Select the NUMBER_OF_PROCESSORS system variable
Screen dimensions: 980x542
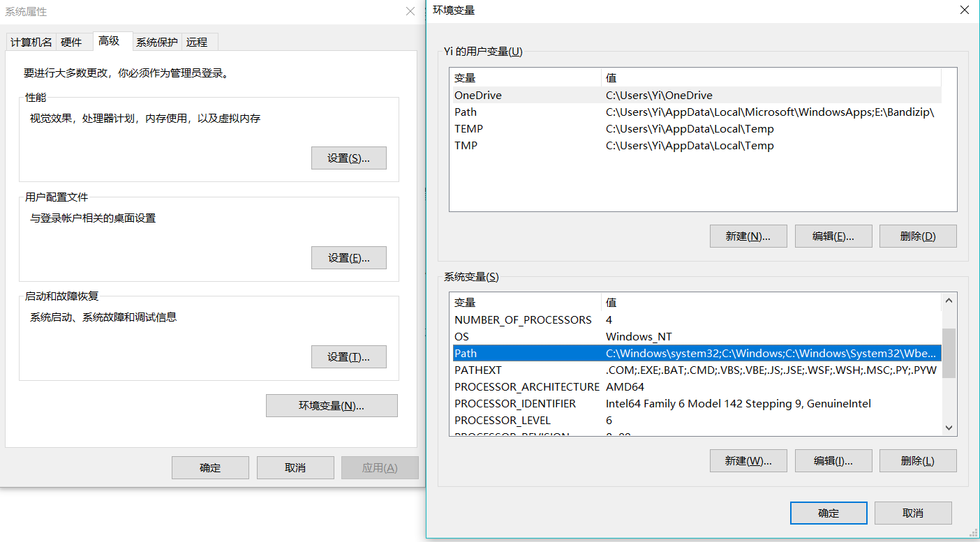(697, 320)
